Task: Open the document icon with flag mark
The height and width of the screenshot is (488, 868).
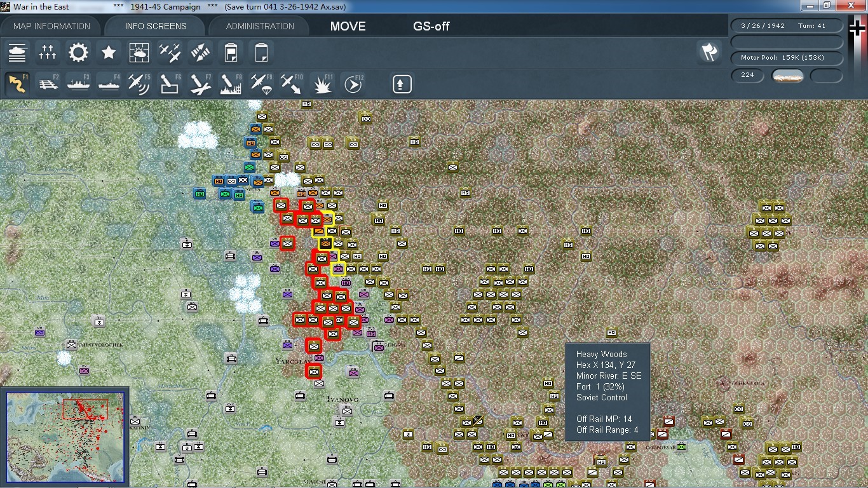Action: tap(231, 52)
